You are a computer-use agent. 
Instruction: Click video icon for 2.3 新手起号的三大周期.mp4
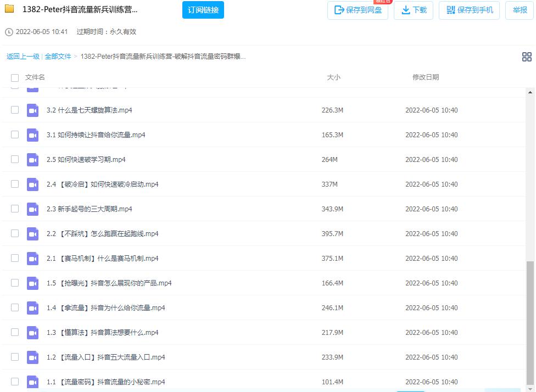click(x=33, y=209)
